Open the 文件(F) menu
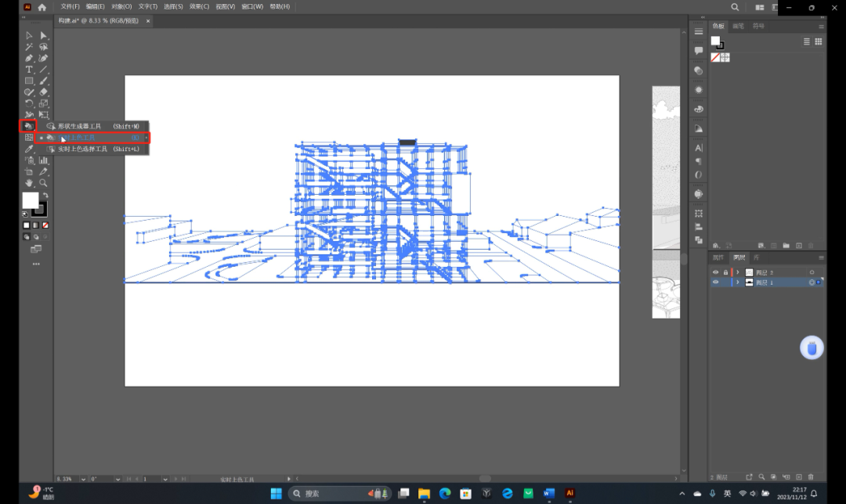 [70, 6]
